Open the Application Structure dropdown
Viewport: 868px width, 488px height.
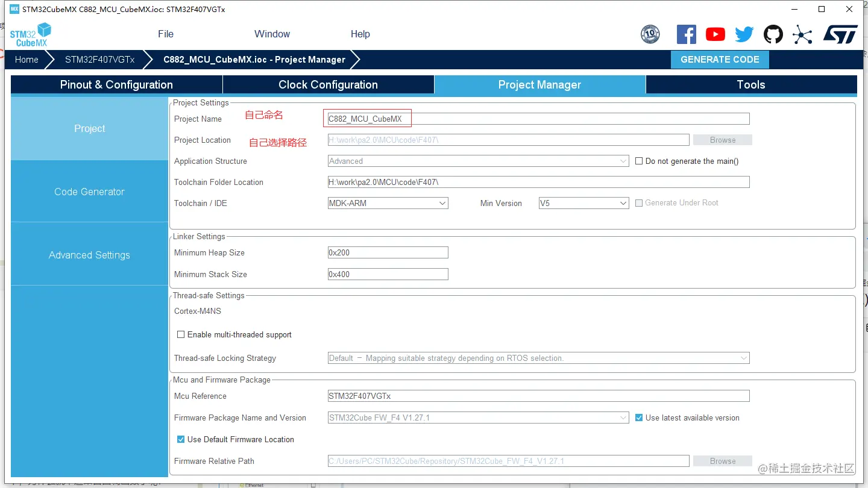478,161
